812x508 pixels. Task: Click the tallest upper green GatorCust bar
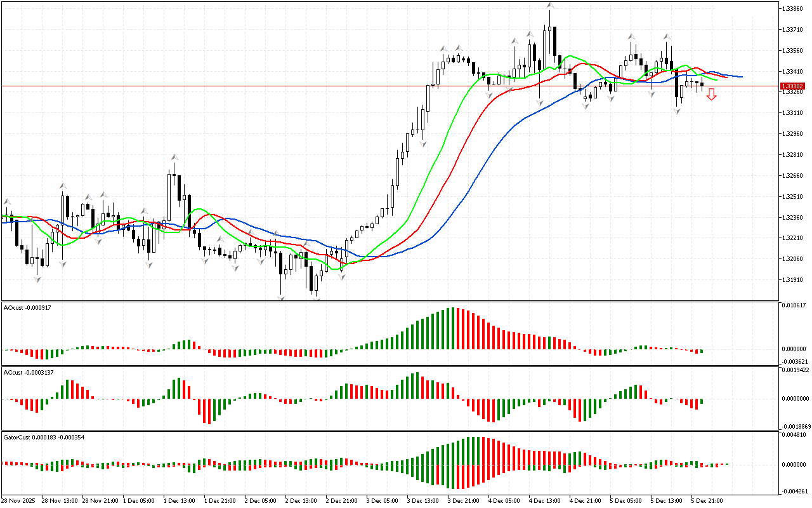[472, 450]
